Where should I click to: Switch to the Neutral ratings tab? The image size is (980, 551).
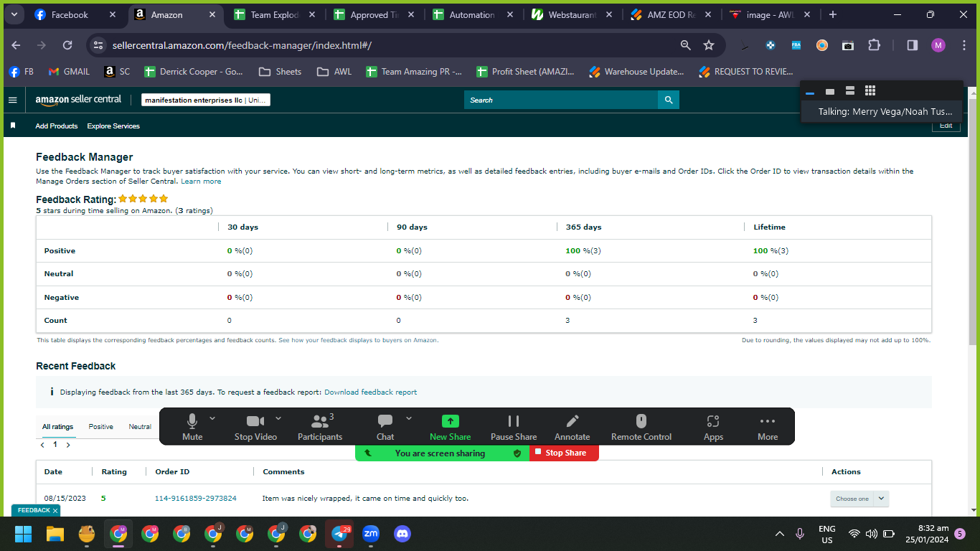(140, 427)
